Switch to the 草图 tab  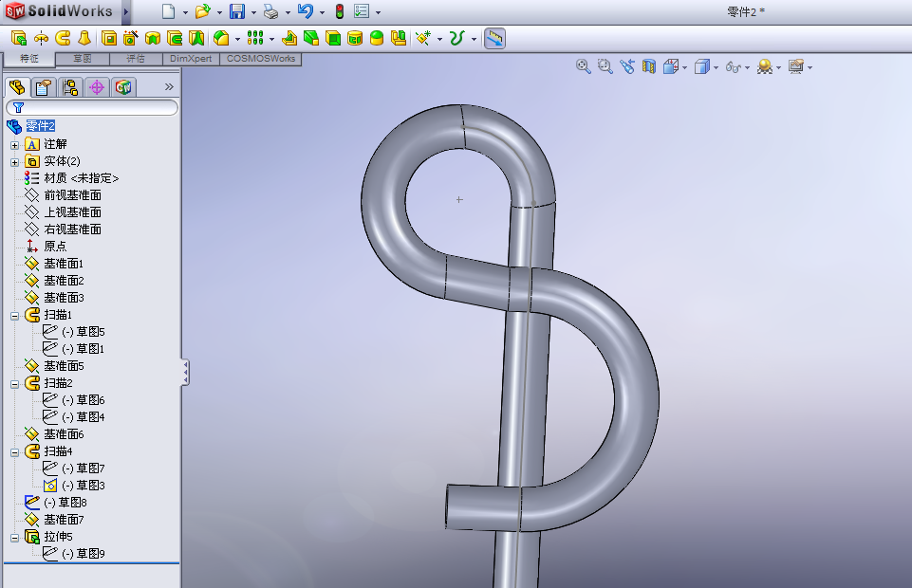pos(82,59)
